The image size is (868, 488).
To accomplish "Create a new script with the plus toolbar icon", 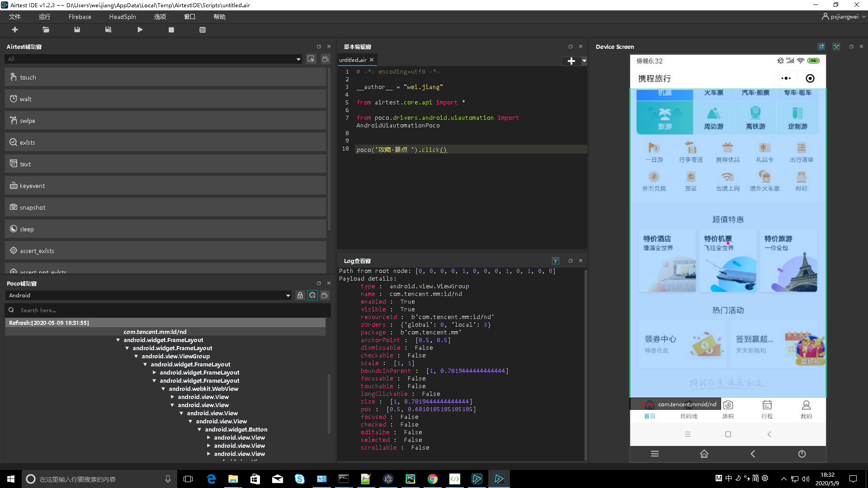I will tap(15, 30).
